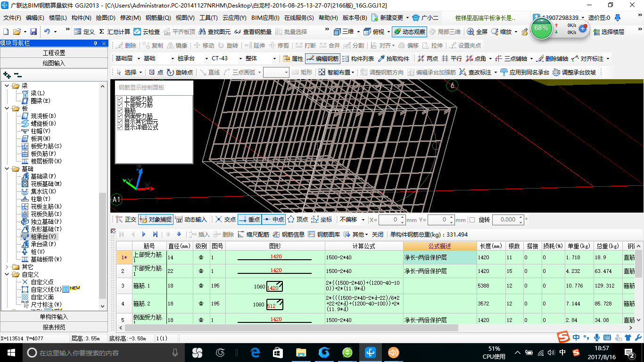The image size is (644, 362).
Task: Collapse the 板 tree node
Action: 7,108
